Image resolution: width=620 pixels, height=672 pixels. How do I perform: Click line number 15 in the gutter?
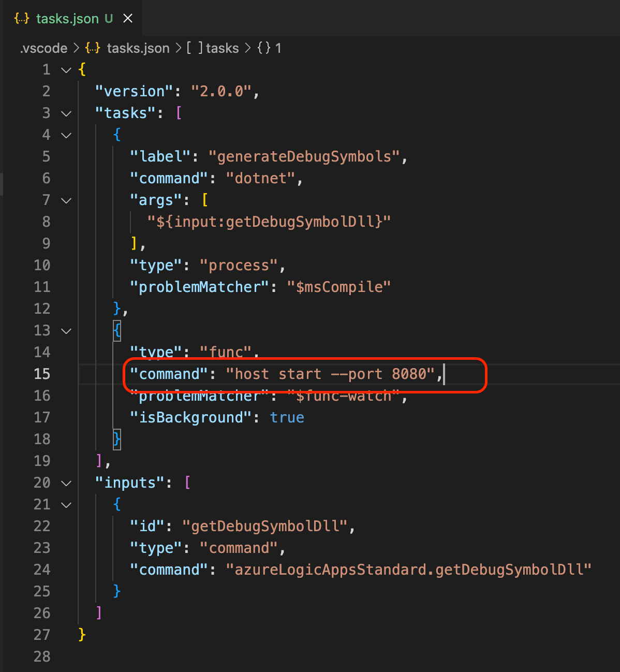[42, 374]
